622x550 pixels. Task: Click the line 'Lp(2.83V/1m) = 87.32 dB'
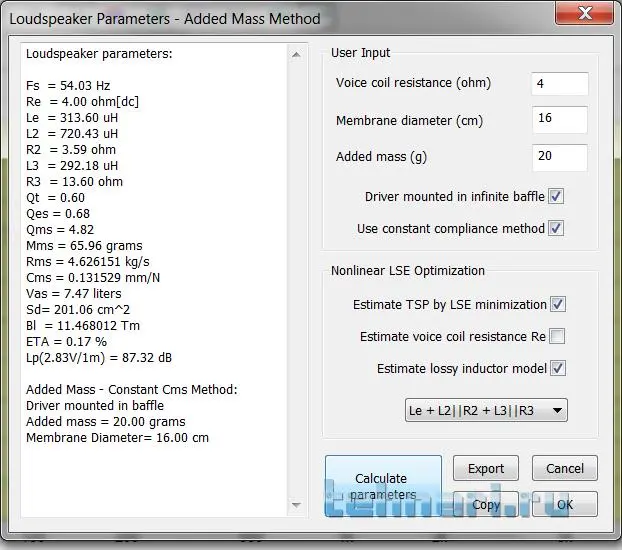click(99, 358)
